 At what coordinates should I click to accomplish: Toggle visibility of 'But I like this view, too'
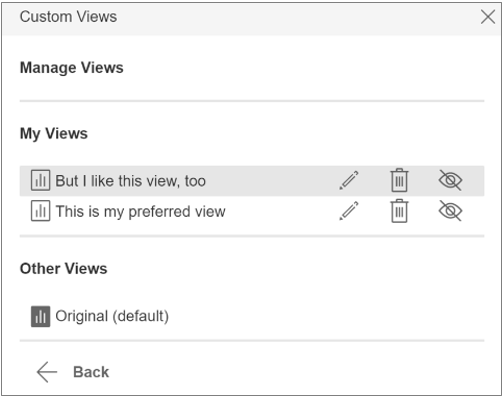point(450,180)
